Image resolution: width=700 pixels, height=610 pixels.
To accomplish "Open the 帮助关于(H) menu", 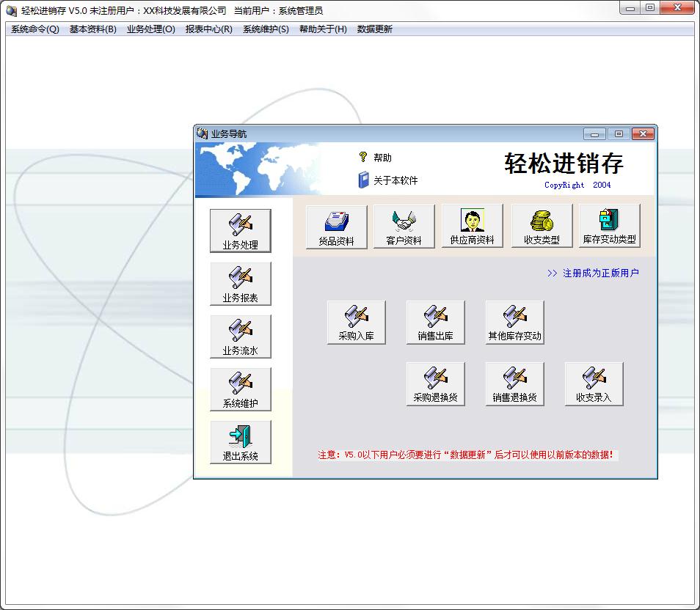I will point(323,29).
